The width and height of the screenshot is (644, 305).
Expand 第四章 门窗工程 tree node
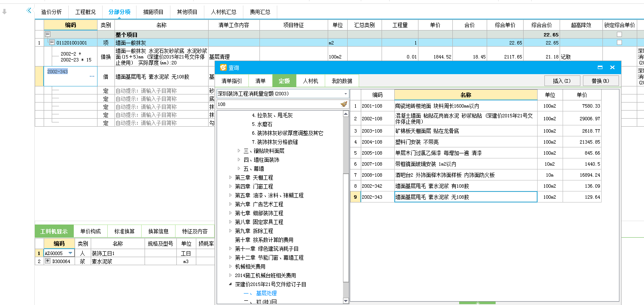click(x=231, y=186)
